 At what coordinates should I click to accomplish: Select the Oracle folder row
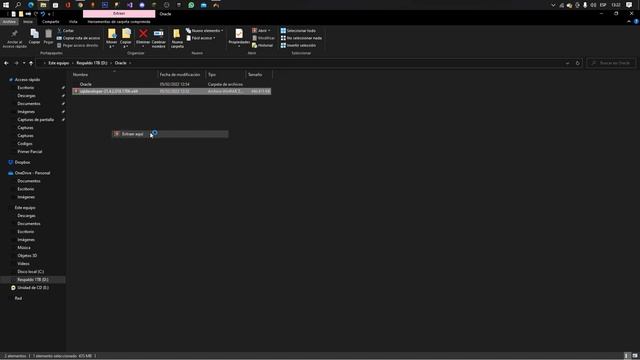click(x=171, y=84)
